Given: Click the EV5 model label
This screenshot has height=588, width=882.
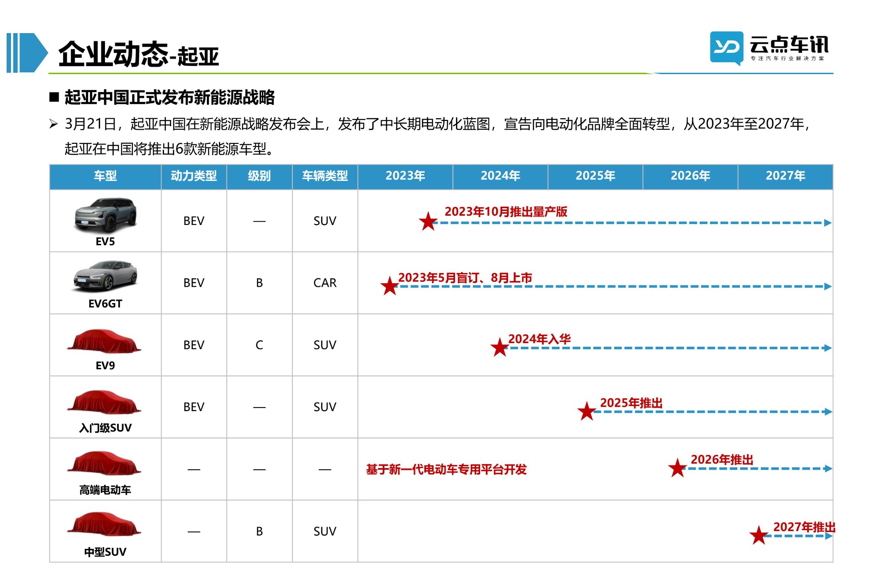Looking at the screenshot, I should click(105, 242).
